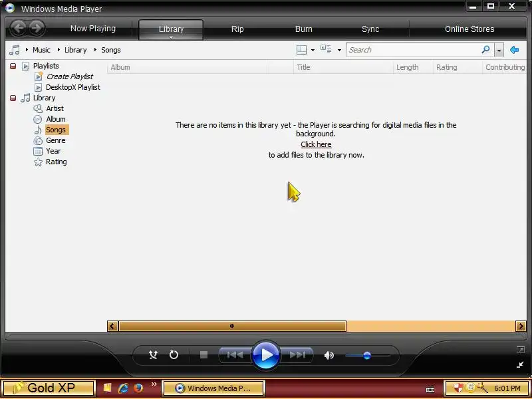The image size is (532, 399).
Task: Open the view options dropdown arrow
Action: coord(339,51)
